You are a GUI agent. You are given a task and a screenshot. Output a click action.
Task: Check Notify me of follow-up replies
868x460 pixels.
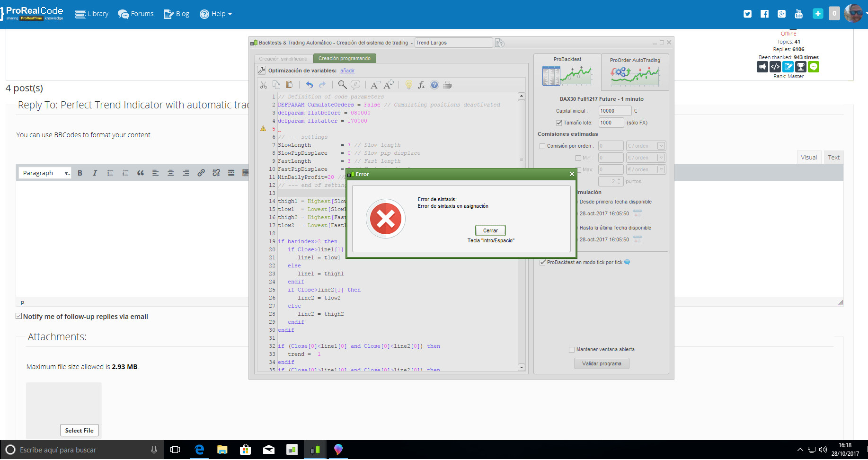[19, 316]
